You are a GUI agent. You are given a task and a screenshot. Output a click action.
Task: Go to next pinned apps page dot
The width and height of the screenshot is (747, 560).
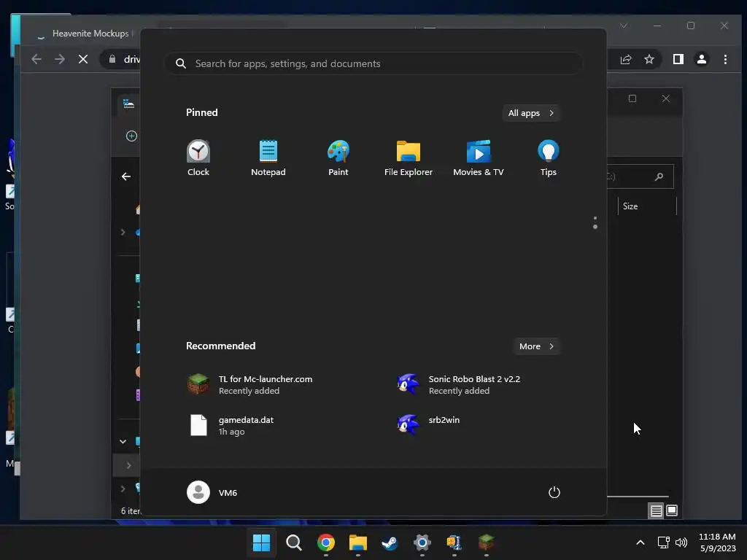[595, 227]
